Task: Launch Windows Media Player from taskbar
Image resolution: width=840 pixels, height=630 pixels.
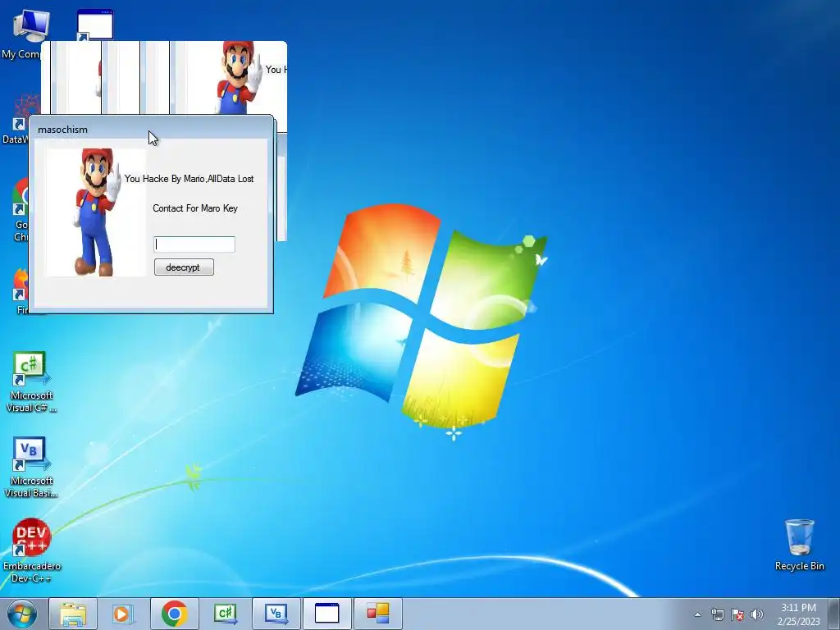Action: click(123, 614)
